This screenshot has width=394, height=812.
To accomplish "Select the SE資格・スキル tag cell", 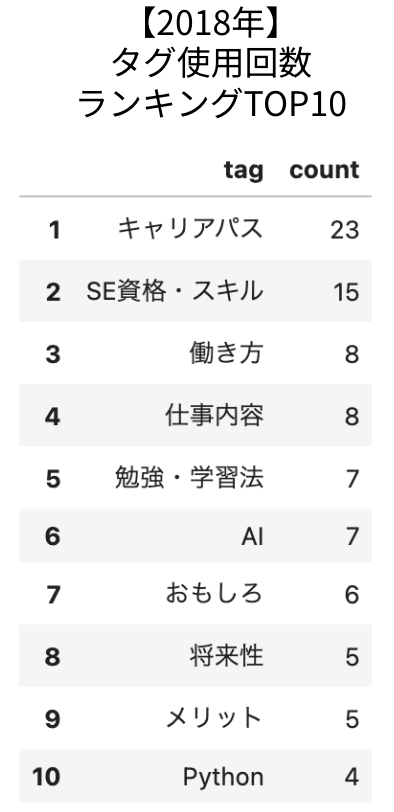I will point(174,291).
